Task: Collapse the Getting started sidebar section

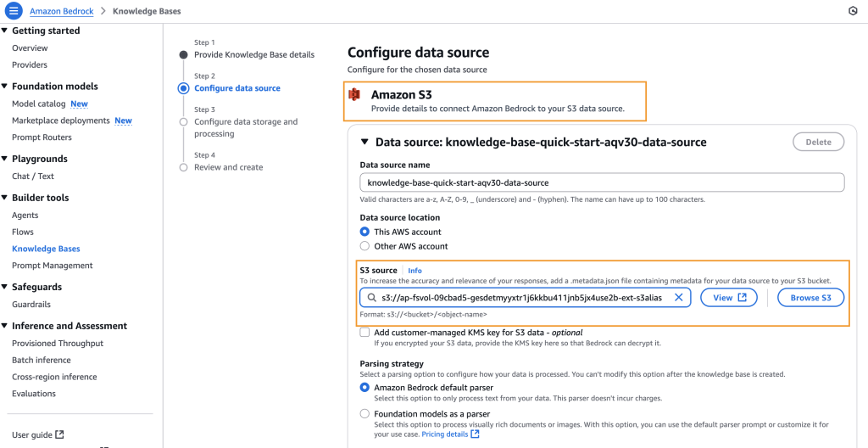Action: coord(5,31)
